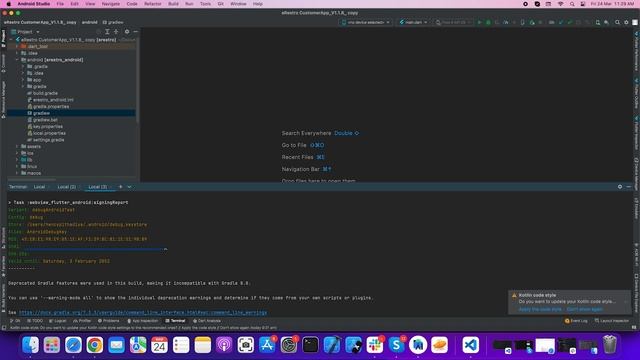
Task: Expand the app folder
Action: tap(23, 80)
